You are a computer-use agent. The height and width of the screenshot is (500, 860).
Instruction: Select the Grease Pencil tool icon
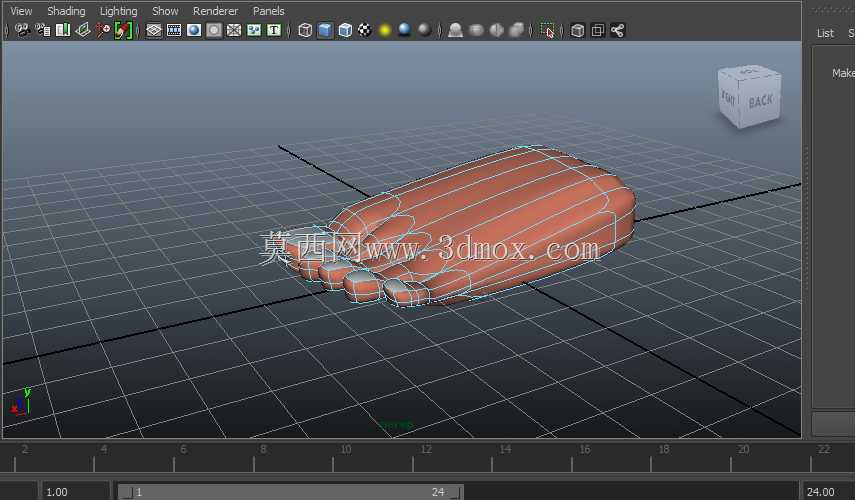point(123,30)
